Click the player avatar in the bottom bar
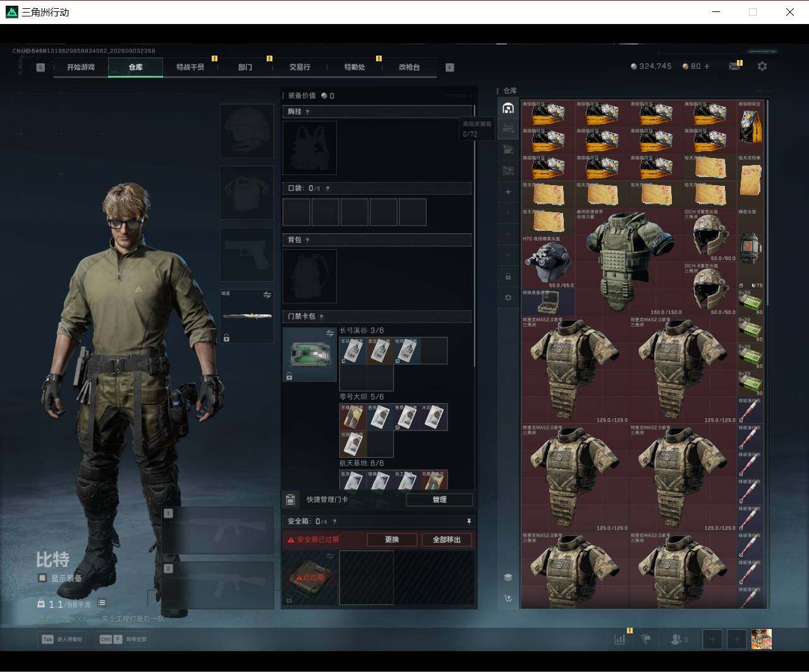The width and height of the screenshot is (809, 672). pyautogui.click(x=762, y=639)
